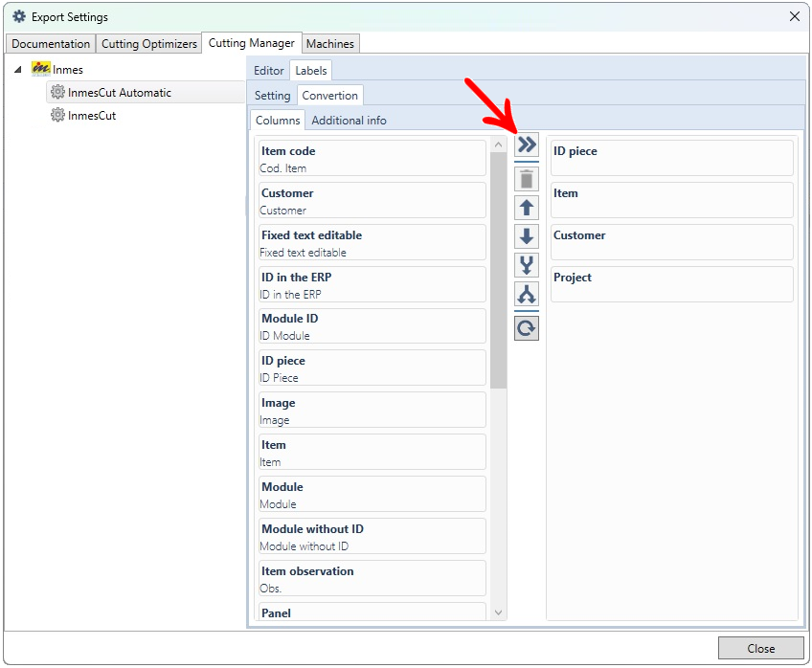
Task: Switch to the Cutting Optimizers tab
Action: pyautogui.click(x=149, y=44)
